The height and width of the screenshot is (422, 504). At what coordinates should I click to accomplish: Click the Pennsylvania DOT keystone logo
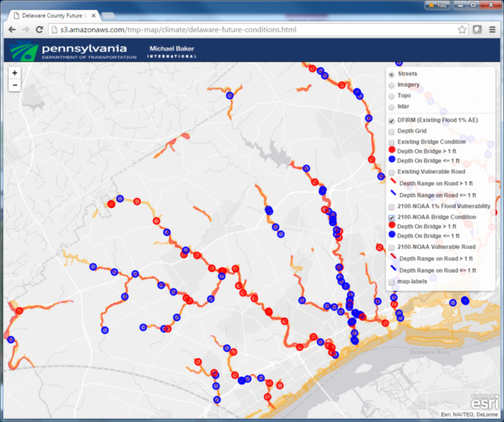click(23, 51)
